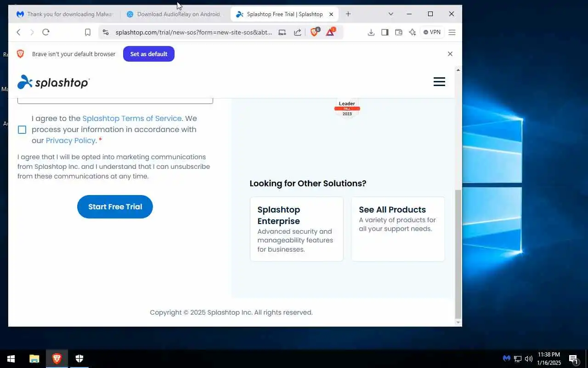Image resolution: width=588 pixels, height=368 pixels.
Task: Open a new browser tab
Action: pos(348,14)
